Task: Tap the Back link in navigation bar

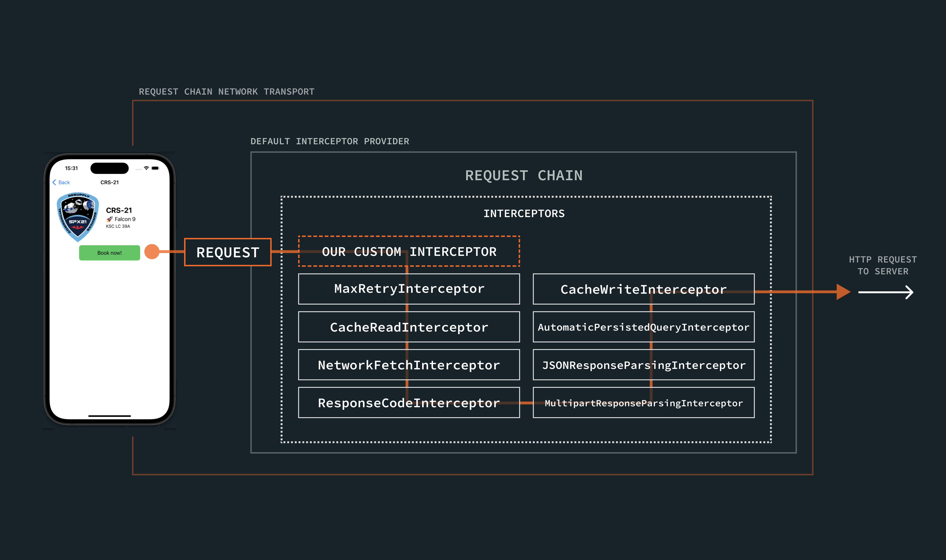Action: (64, 182)
